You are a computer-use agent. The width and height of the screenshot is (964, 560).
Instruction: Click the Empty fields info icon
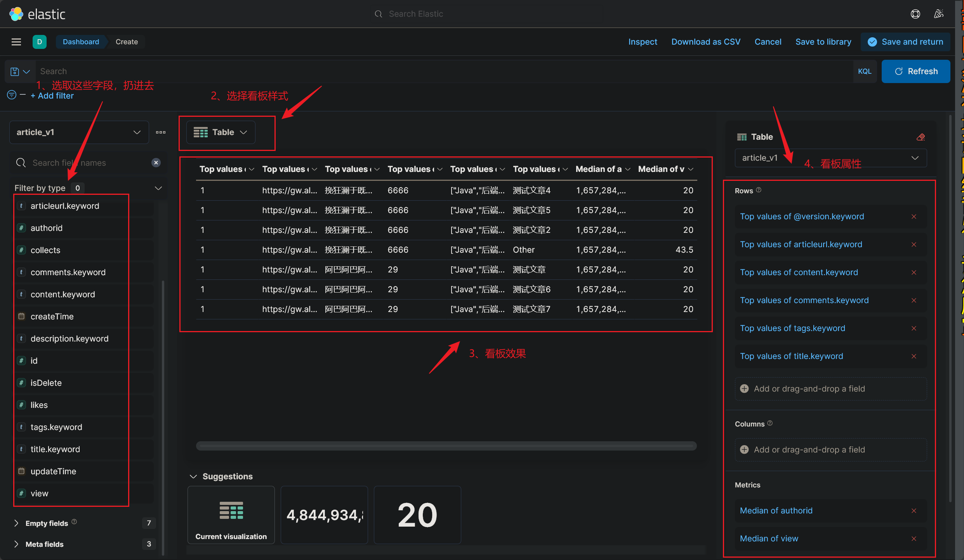pyautogui.click(x=74, y=522)
